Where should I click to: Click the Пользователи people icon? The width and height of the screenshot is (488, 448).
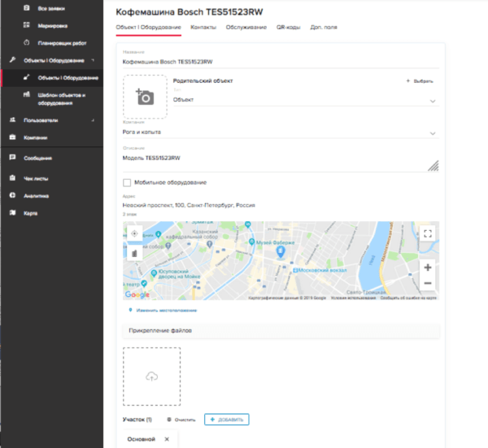[x=12, y=120]
